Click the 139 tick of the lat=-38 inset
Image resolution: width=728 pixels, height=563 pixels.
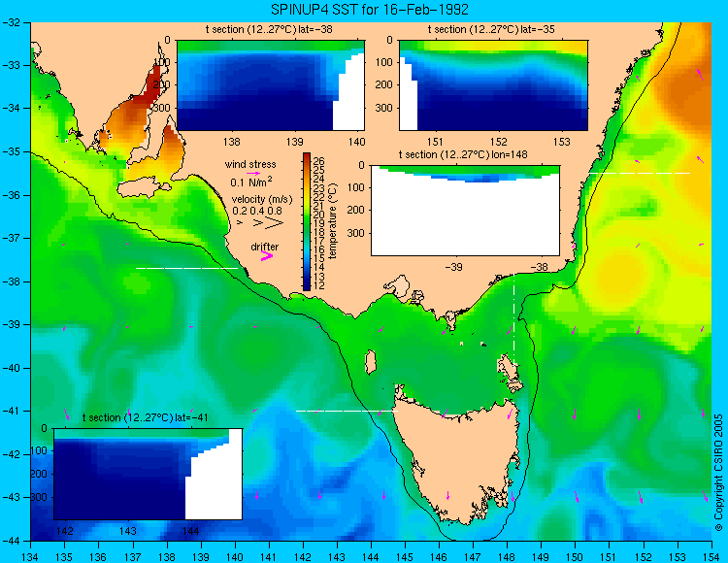(294, 142)
